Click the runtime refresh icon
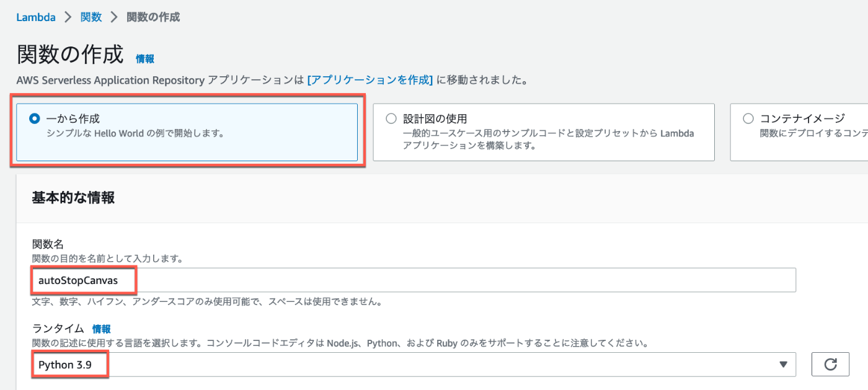This screenshot has height=390, width=868. [830, 365]
